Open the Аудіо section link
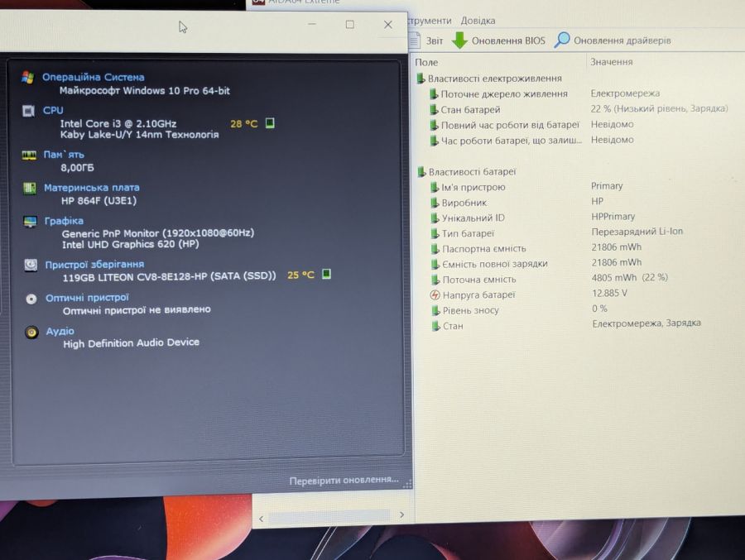Screen dimensions: 745x560 pos(60,331)
